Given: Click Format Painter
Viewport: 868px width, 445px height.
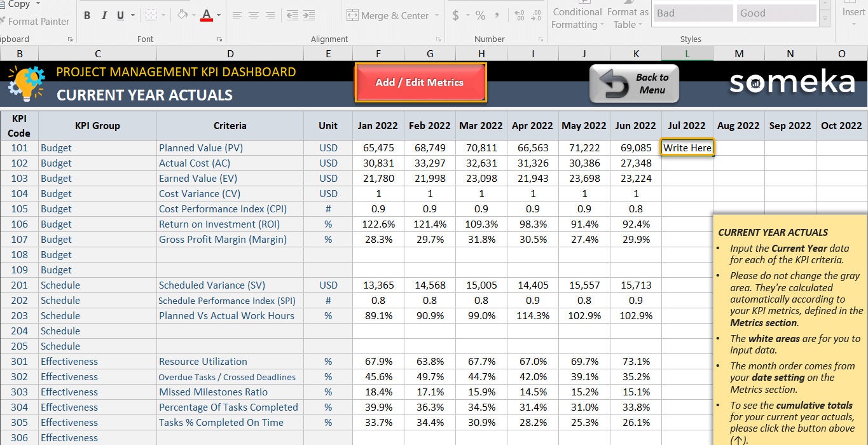Looking at the screenshot, I should tap(34, 21).
